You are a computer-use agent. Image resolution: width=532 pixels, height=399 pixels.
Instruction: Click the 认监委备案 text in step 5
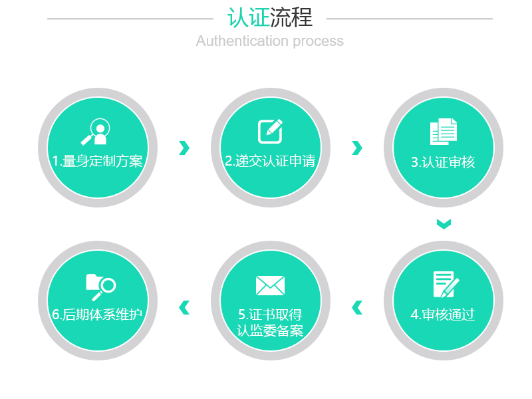(270, 331)
